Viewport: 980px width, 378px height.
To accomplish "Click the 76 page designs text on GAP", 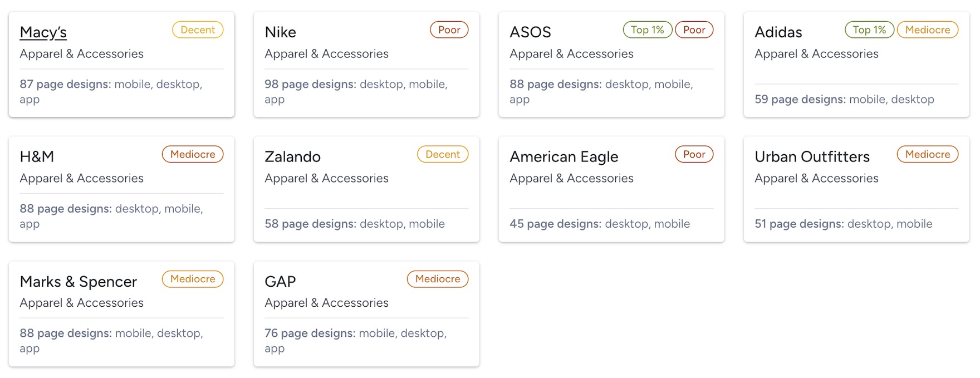I will tap(310, 333).
